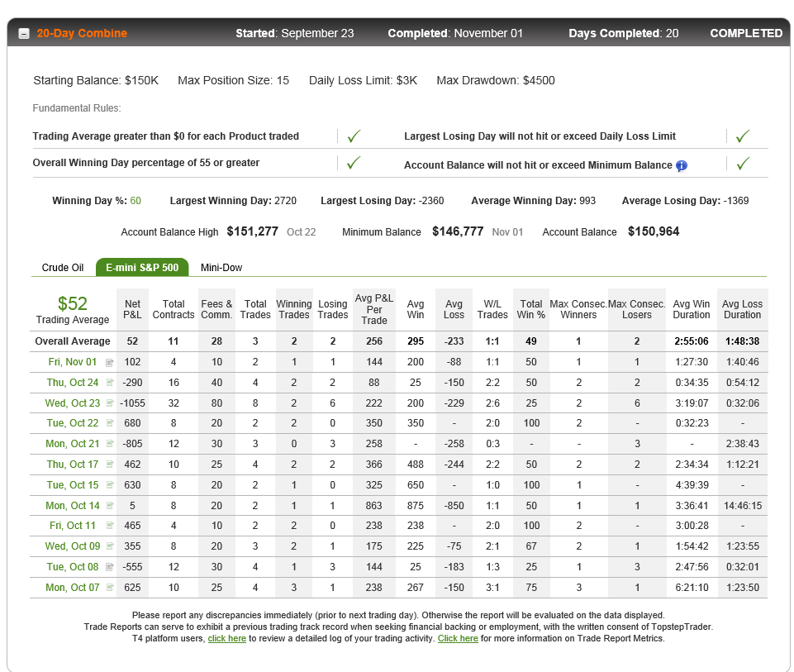Open the Tue, Oct 08 daily report
This screenshot has width=794, height=672.
(73, 567)
